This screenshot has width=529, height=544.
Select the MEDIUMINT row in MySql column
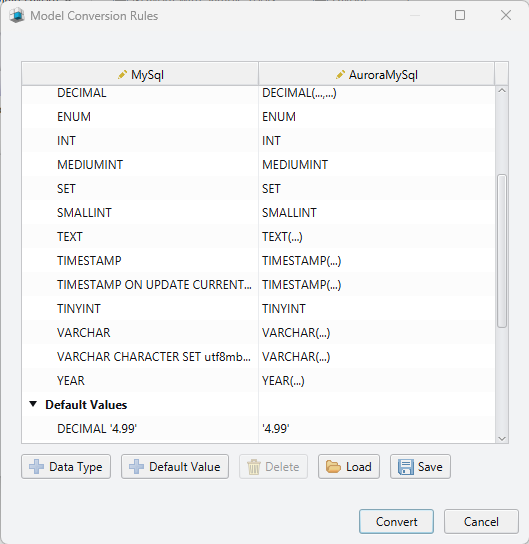(x=140, y=164)
